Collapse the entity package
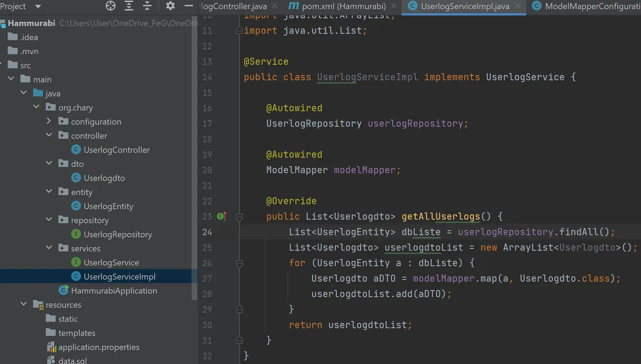Image resolution: width=641 pixels, height=364 pixels. coord(49,192)
